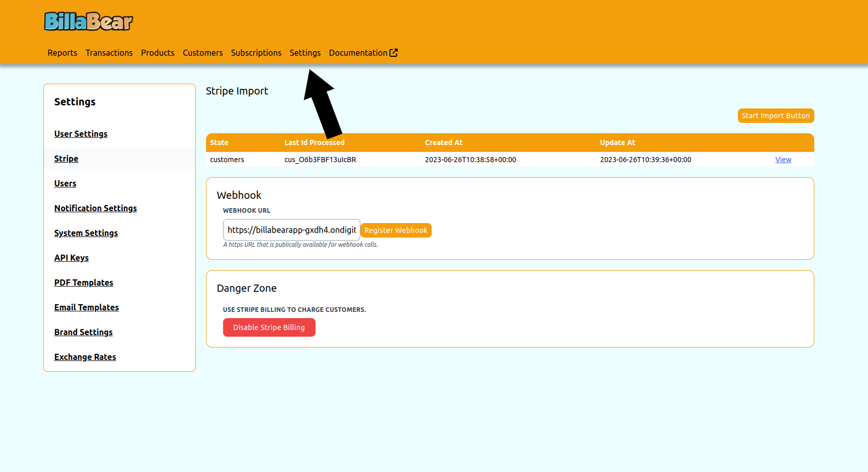
Task: Click created date '2023-06-26T10:38:58+00:00'
Action: pyautogui.click(x=470, y=160)
